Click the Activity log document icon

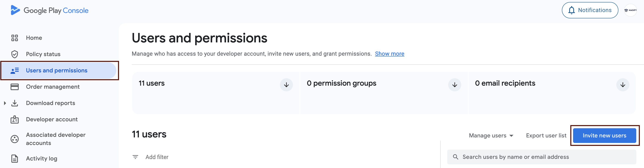(x=14, y=158)
